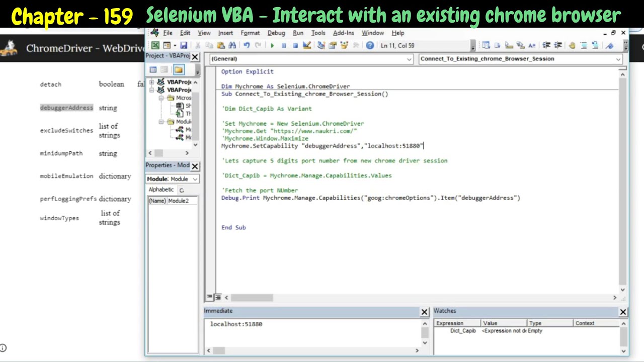Undo the last edit

coord(247,45)
